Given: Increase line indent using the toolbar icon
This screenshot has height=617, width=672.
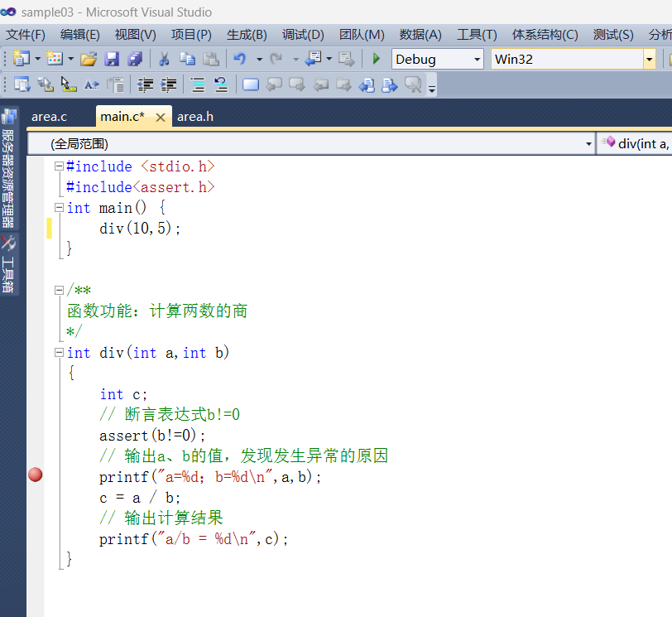Looking at the screenshot, I should click(x=169, y=84).
